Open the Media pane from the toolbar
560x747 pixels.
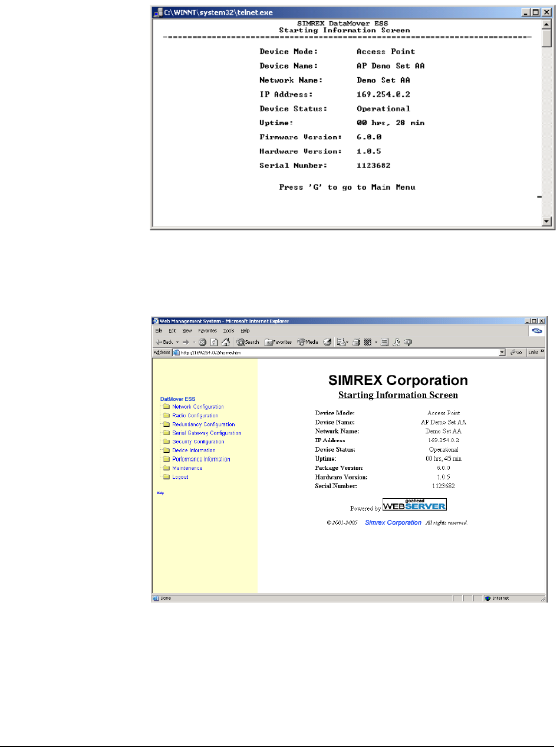[x=308, y=342]
